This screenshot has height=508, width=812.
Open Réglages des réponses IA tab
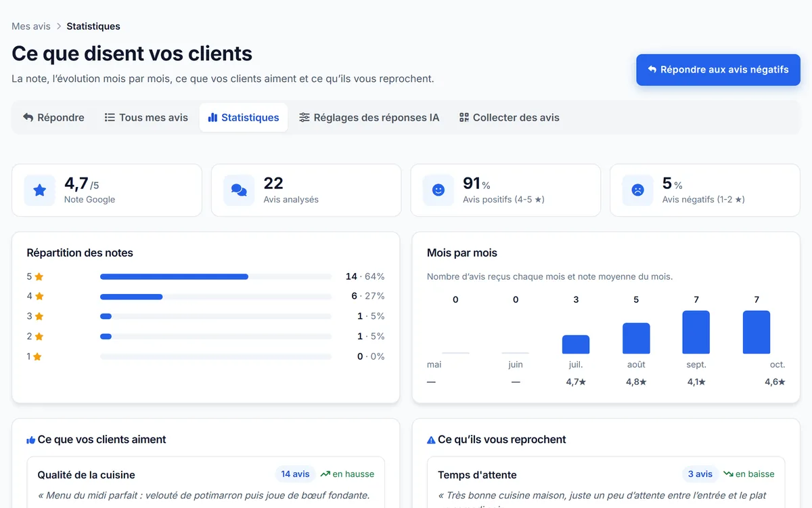point(369,117)
